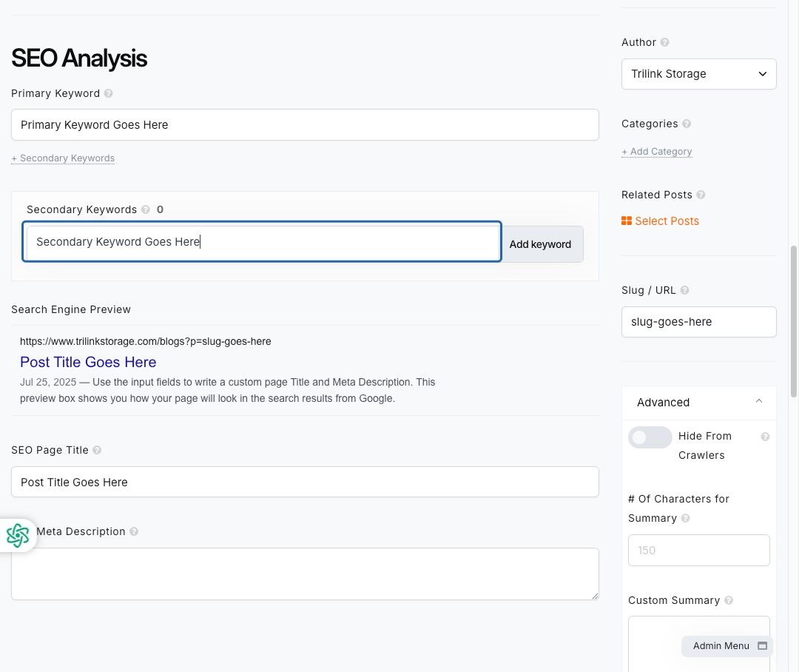The width and height of the screenshot is (799, 672).
Task: Click the page vertical scrollbar thumb
Action: point(793,321)
